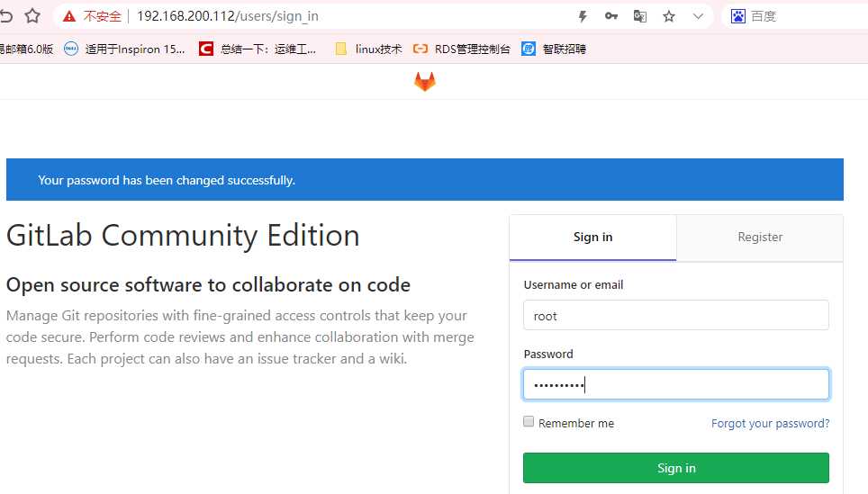Click the red C bookmark favicon

tap(206, 49)
